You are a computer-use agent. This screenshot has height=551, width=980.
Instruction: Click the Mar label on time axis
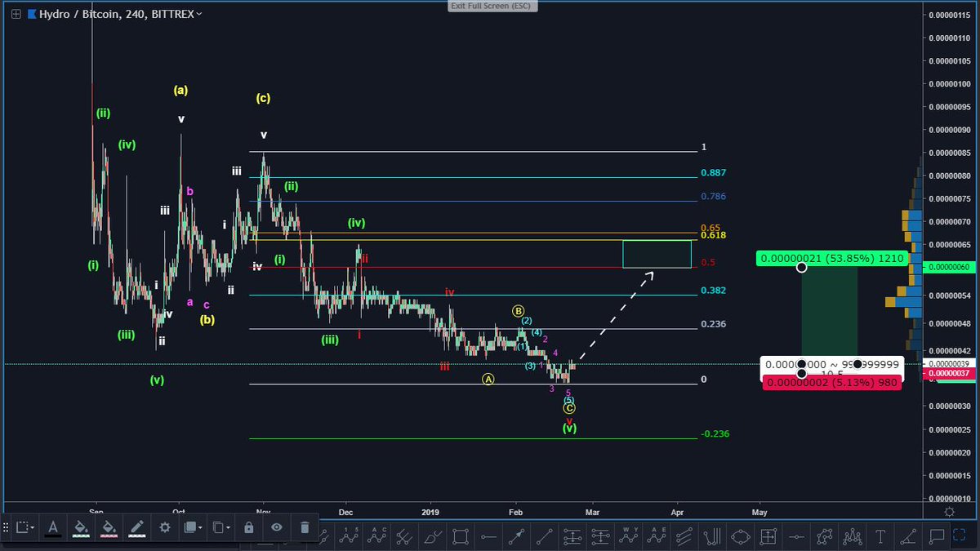pos(592,513)
